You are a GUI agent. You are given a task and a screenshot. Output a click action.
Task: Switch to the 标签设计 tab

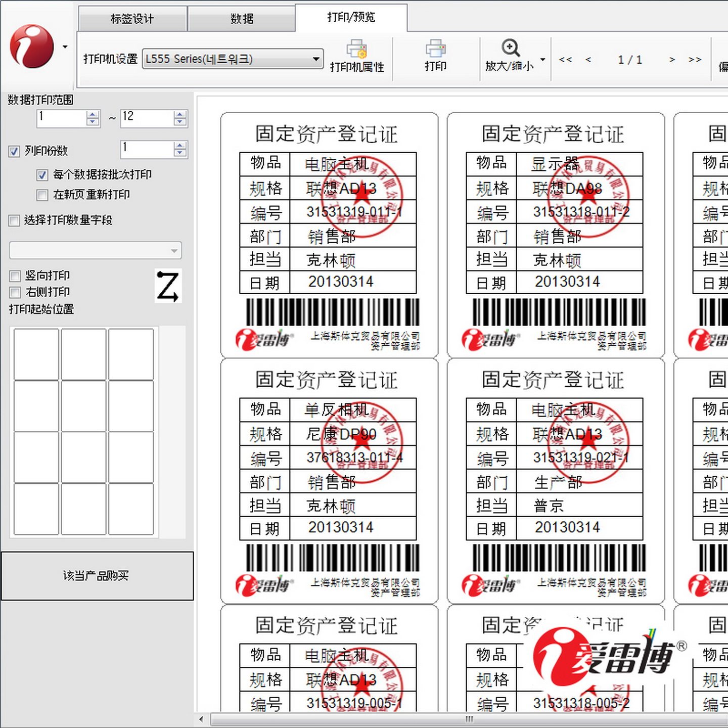(132, 19)
